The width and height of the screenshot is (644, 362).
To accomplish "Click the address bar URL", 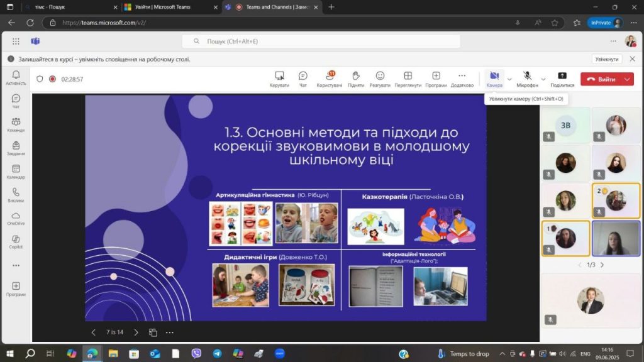I will pos(104,23).
